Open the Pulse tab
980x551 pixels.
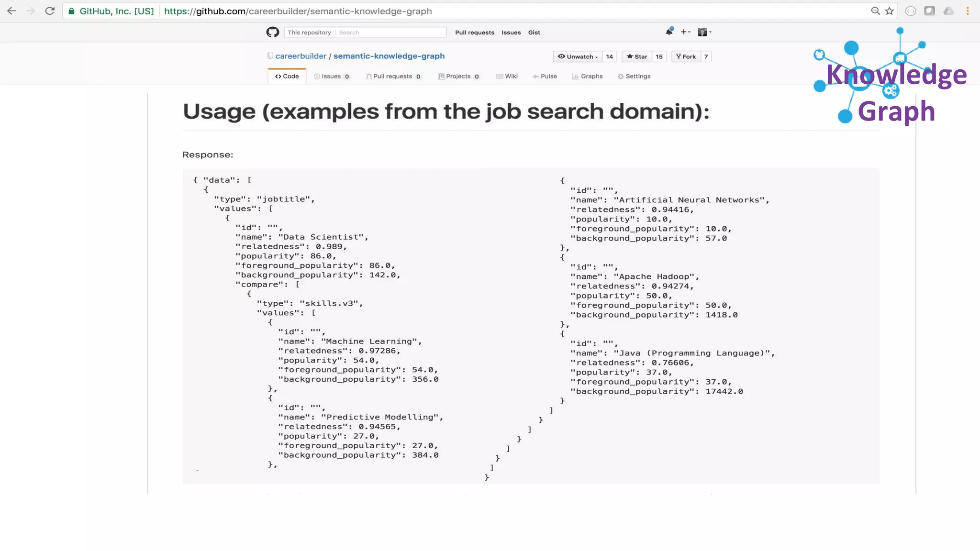pos(545,76)
